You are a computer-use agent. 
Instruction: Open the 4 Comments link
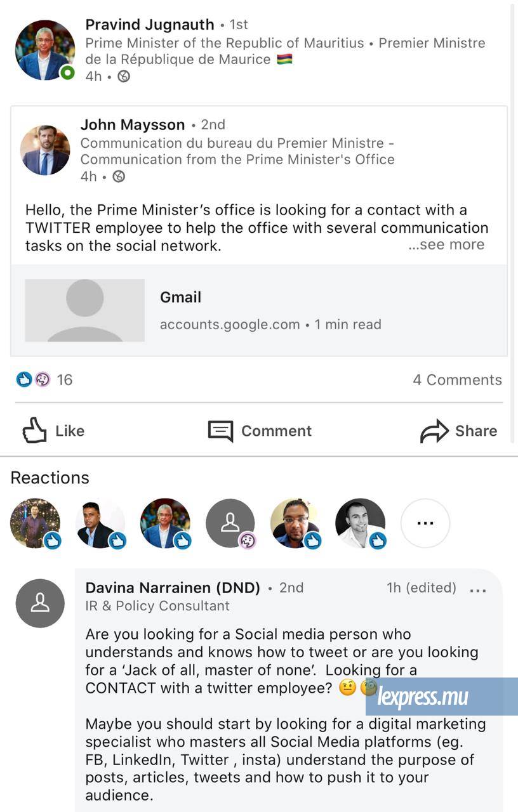click(x=457, y=380)
